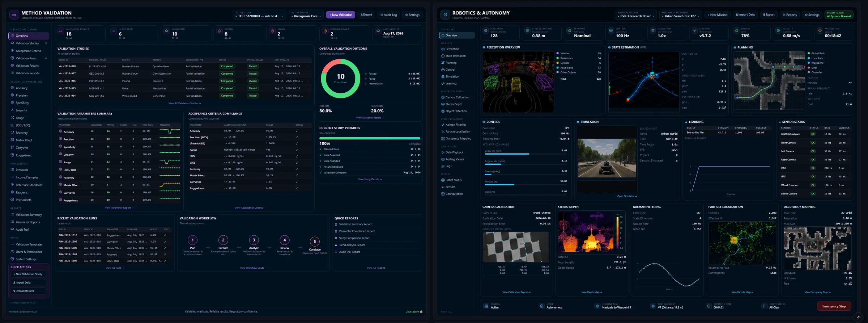
Task: Follow the Open Simulator link
Action: (627, 196)
